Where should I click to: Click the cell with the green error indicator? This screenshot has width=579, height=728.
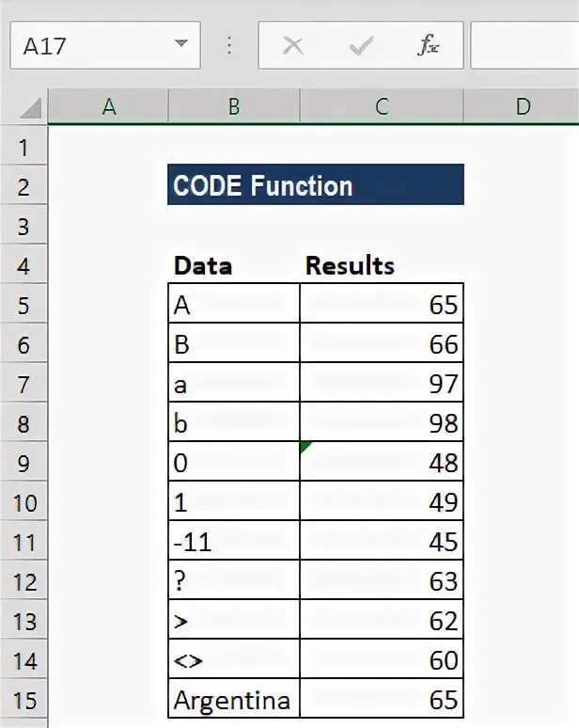pyautogui.click(x=382, y=463)
